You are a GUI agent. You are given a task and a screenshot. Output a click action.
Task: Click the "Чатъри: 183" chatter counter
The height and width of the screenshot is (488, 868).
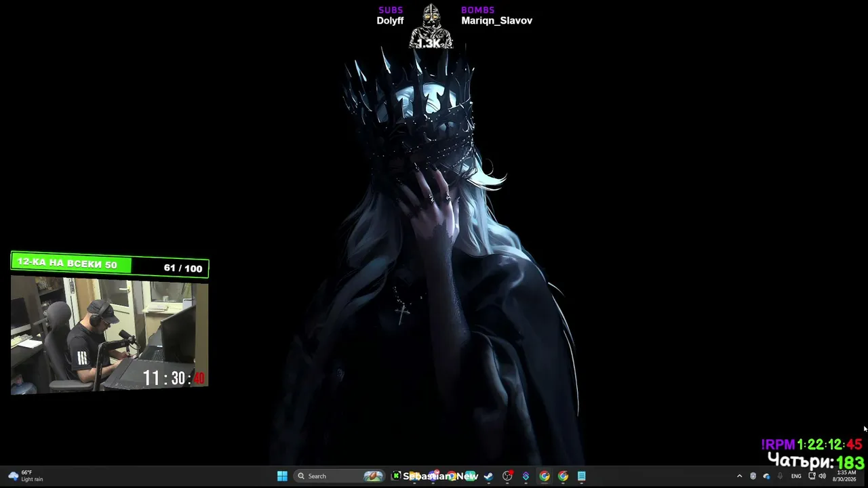[x=816, y=462]
